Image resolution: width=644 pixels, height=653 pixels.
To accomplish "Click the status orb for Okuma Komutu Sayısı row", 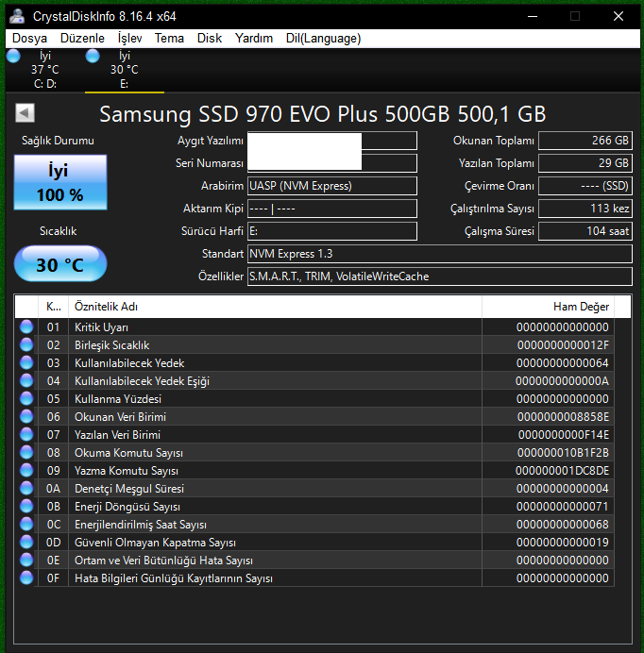I will [26, 452].
